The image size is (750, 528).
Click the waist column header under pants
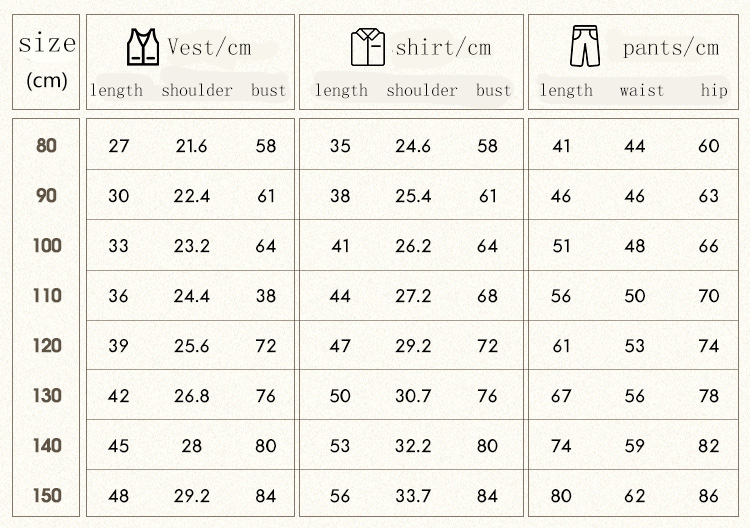tap(641, 91)
